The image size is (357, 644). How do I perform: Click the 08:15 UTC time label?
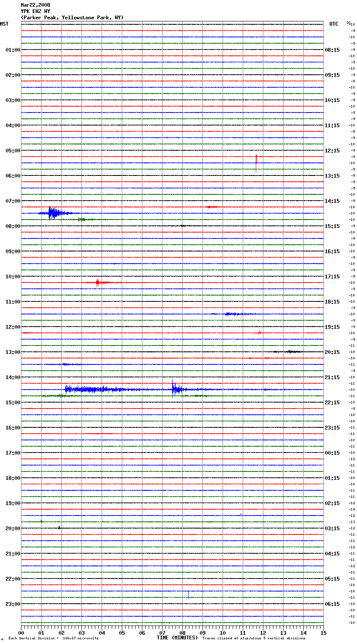332,50
